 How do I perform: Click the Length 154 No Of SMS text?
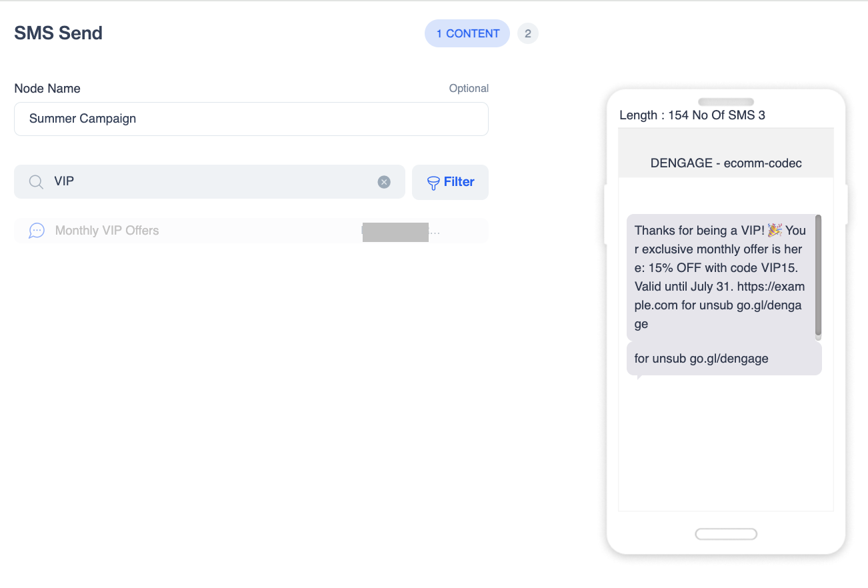point(692,115)
